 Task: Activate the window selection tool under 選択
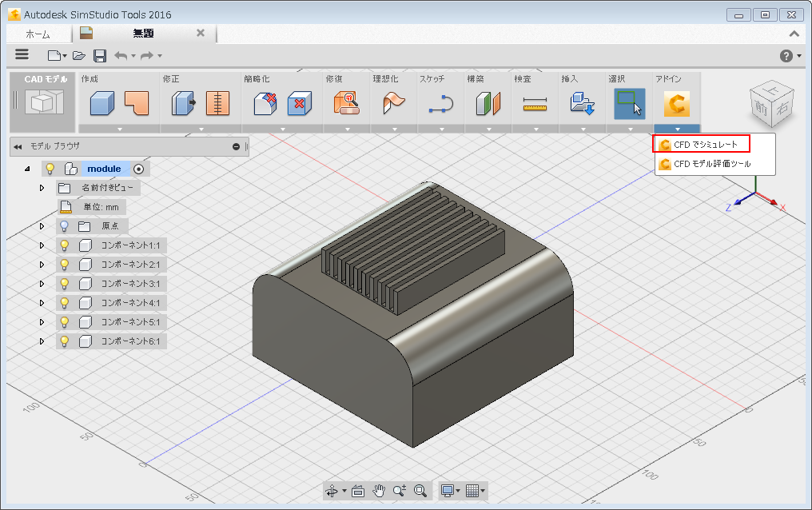(x=630, y=104)
